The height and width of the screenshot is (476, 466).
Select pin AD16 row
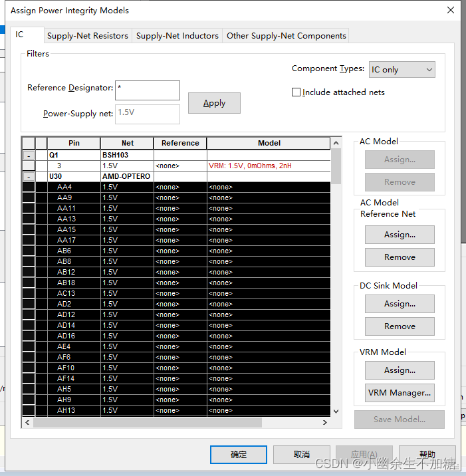176,336
